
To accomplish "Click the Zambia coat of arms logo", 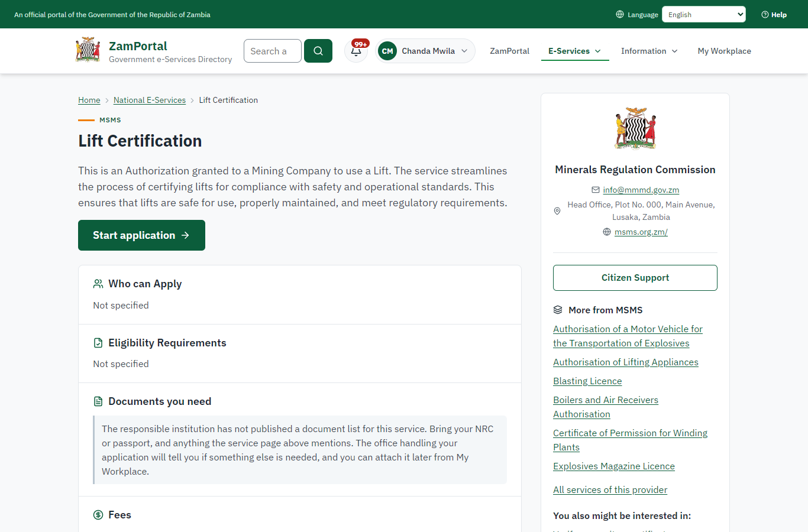I will tap(88, 50).
